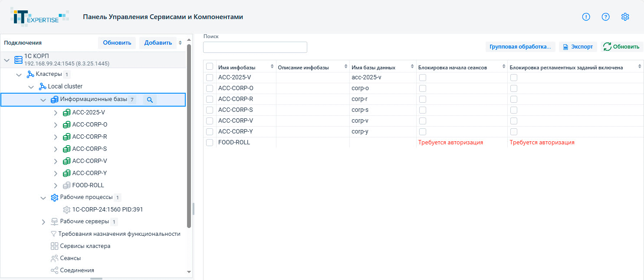This screenshot has height=280, width=644.
Task: Click the left panel vertical scrollbar
Action: point(189,134)
